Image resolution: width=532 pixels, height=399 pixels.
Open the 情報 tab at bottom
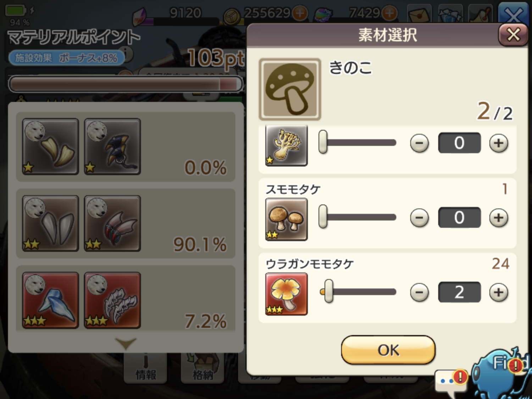point(145,369)
